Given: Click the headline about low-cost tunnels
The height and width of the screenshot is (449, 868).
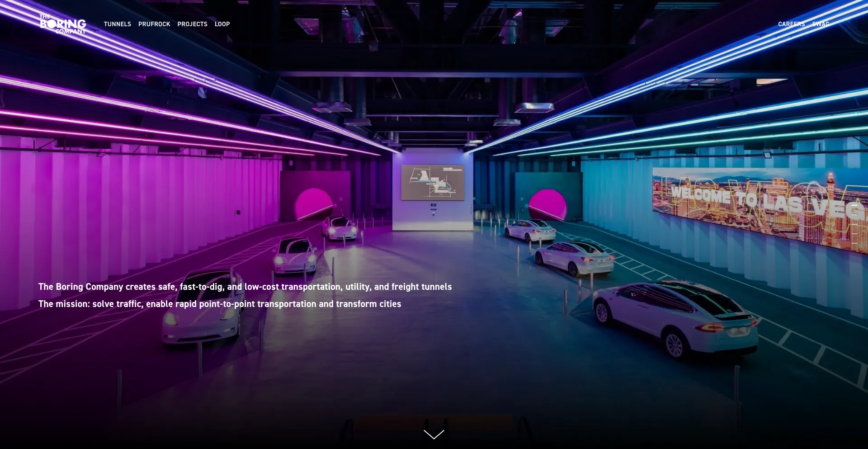Looking at the screenshot, I should click(x=245, y=287).
